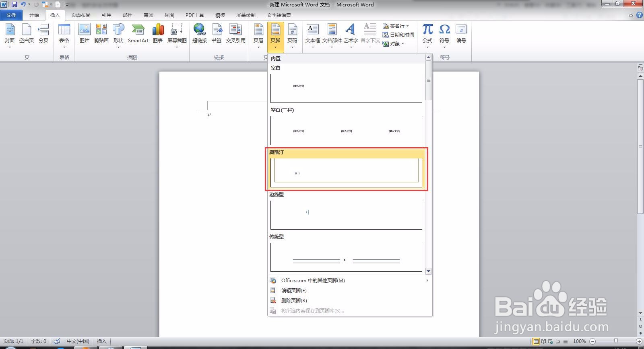Click the Save icon in quick access toolbar
Viewport: 644px width, 349px height.
[x=14, y=4]
